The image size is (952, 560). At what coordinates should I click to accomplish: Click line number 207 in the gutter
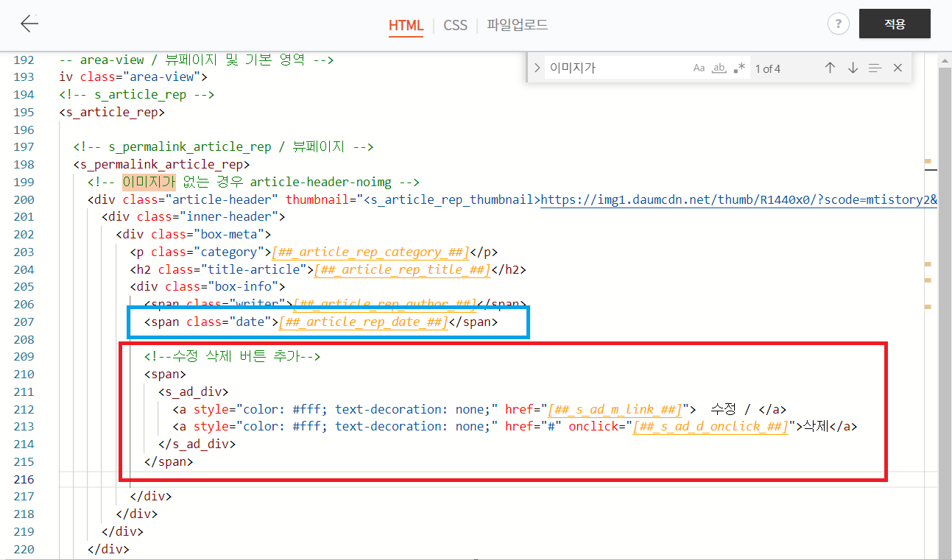tap(24, 322)
